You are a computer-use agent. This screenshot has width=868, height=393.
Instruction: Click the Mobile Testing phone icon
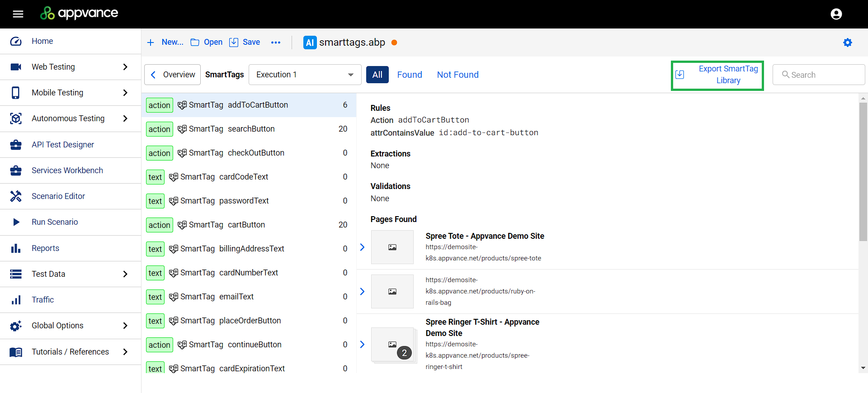16,93
